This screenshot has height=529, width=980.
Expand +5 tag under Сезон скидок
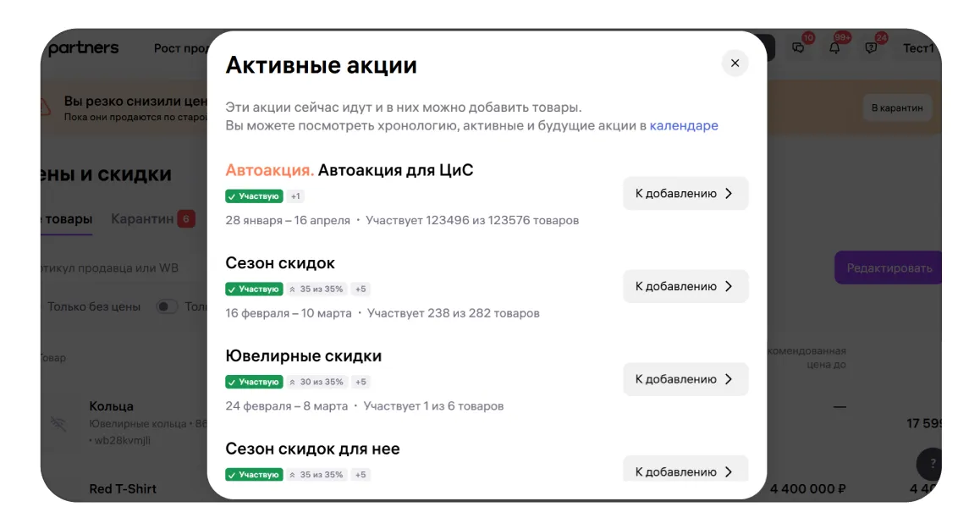[x=361, y=289]
